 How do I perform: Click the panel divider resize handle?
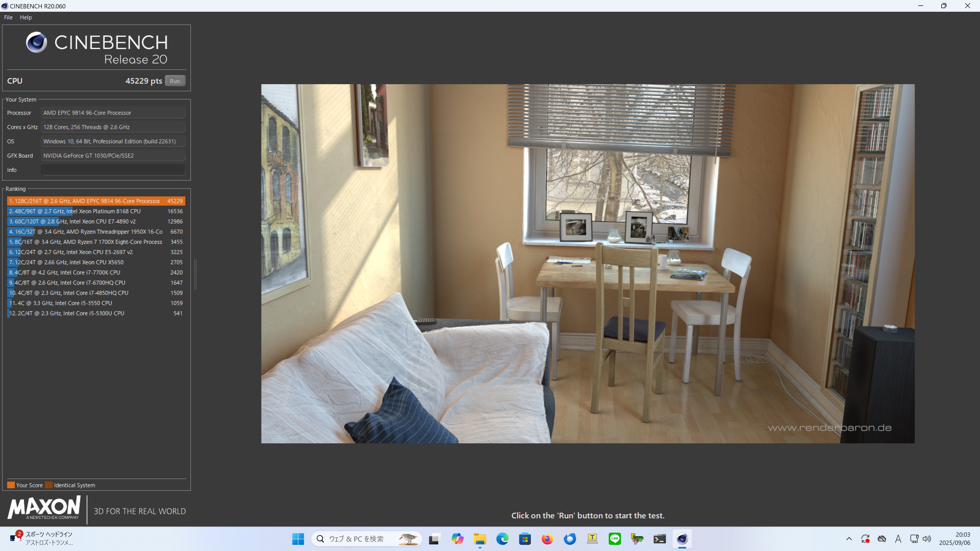[195, 274]
